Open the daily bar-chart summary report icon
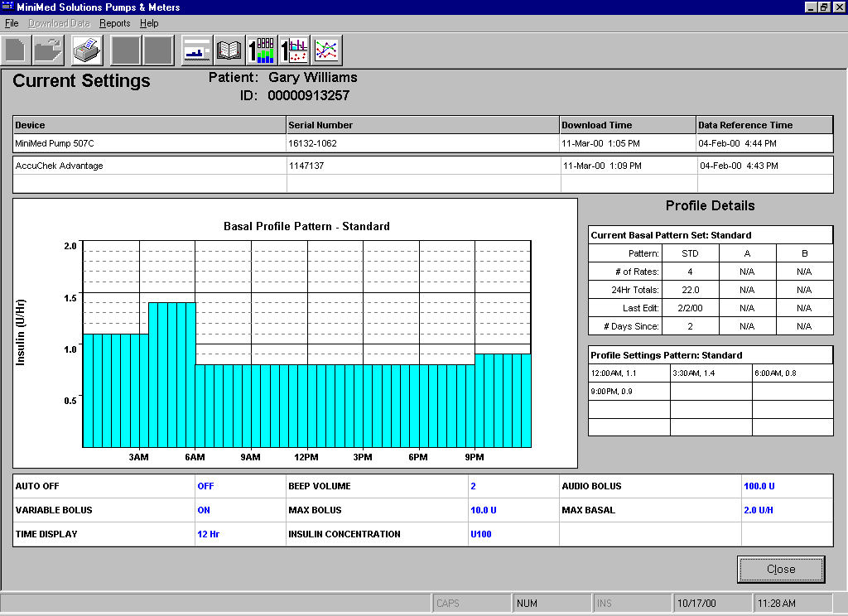Viewport: 848px width, 616px height. click(261, 51)
